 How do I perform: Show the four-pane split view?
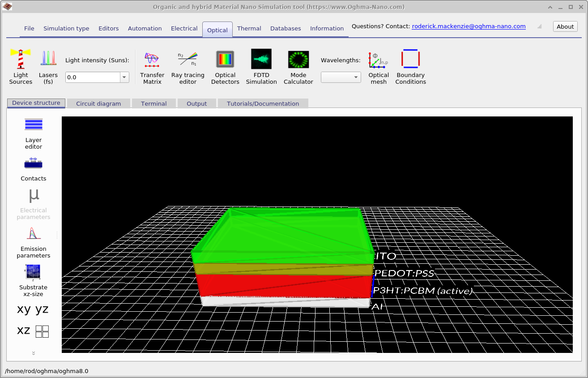[x=42, y=331]
